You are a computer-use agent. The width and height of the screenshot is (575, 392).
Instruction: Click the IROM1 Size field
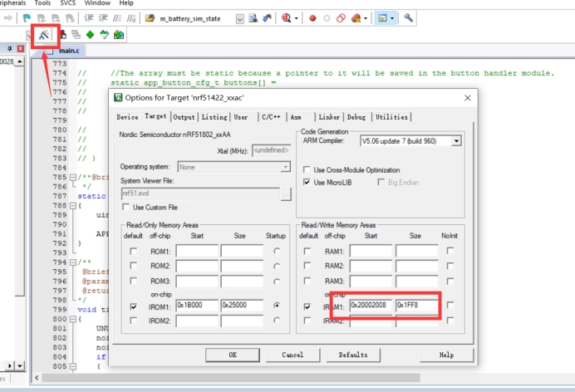(242, 305)
